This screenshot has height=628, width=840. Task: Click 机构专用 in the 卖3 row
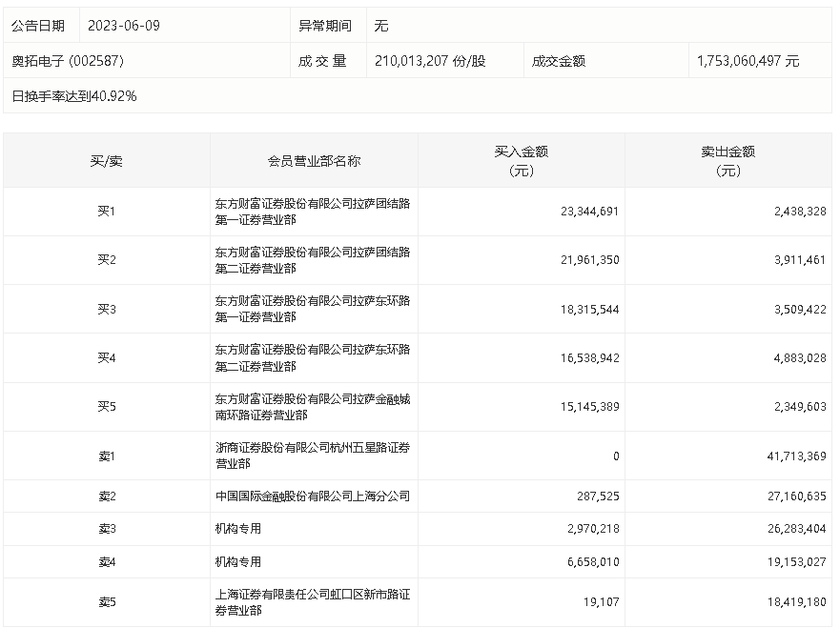coord(238,529)
